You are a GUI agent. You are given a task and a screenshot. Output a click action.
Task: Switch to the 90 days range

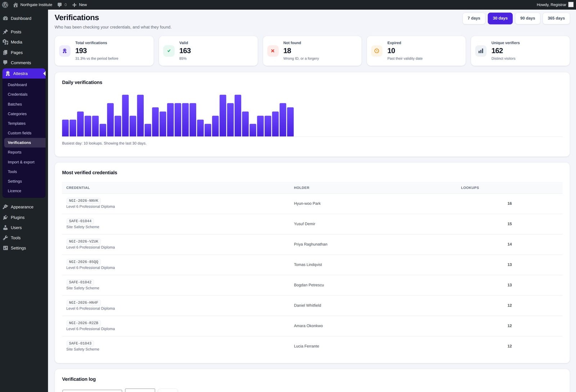click(527, 18)
